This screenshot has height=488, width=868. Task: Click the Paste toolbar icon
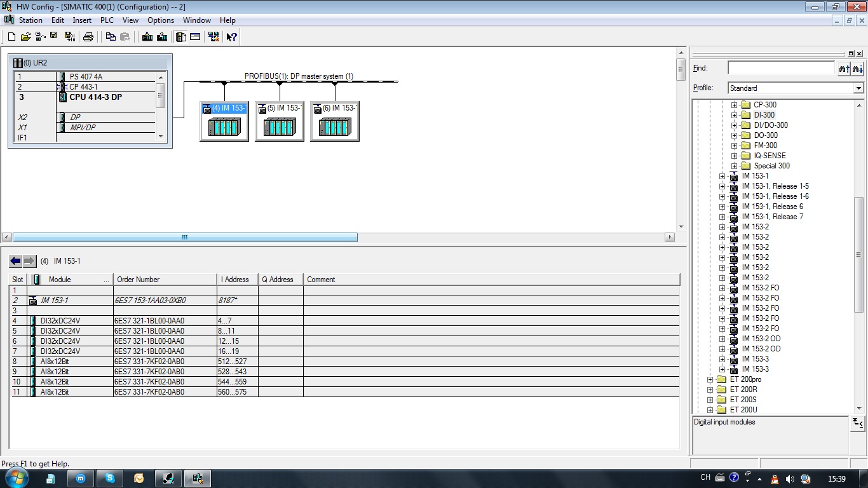[x=125, y=37]
